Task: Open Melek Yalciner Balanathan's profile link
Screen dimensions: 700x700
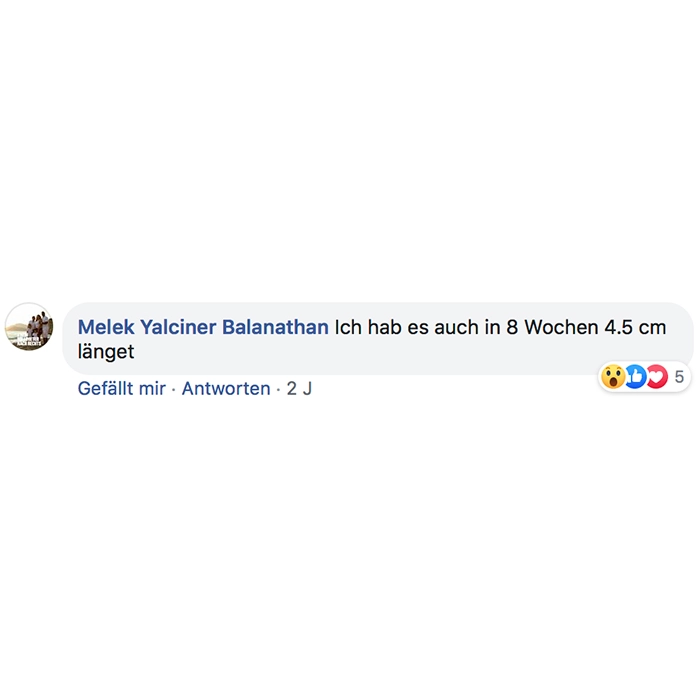Action: 203,327
